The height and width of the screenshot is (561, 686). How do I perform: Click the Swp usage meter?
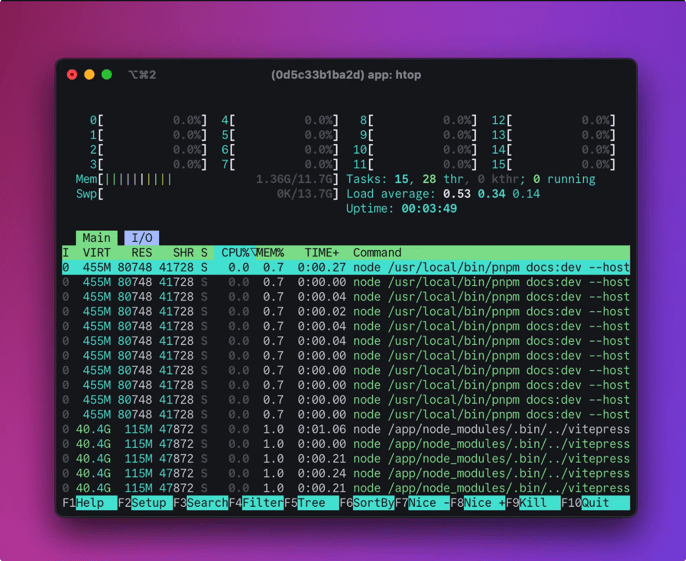(207, 194)
